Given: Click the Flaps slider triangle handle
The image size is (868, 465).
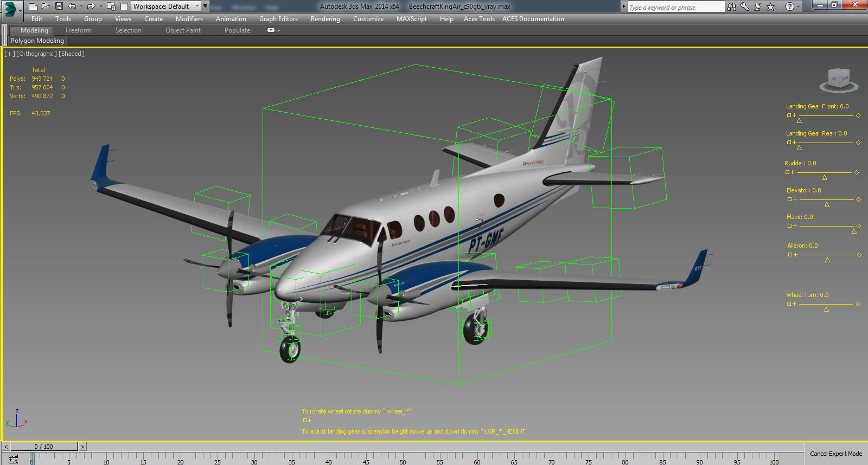Looking at the screenshot, I should tap(854, 231).
